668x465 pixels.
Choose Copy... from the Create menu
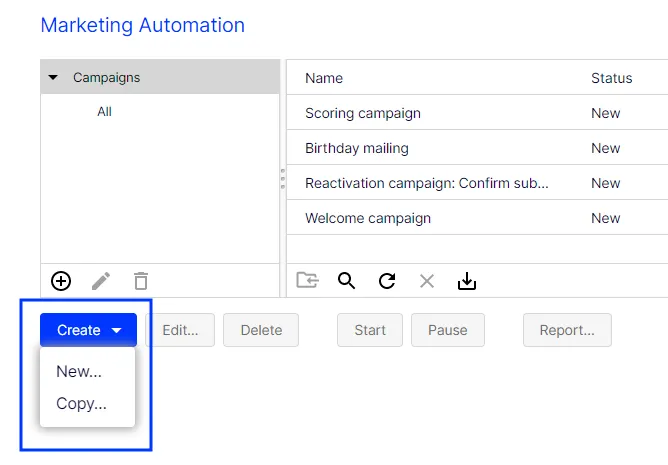pyautogui.click(x=81, y=403)
